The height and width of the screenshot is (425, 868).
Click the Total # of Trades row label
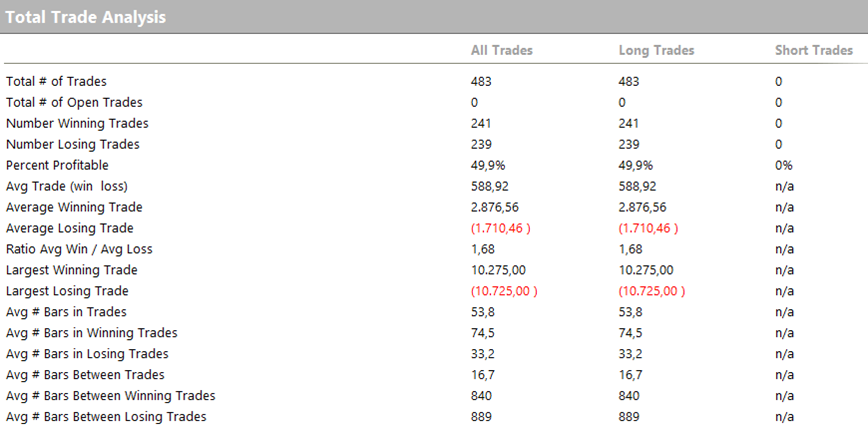point(56,81)
